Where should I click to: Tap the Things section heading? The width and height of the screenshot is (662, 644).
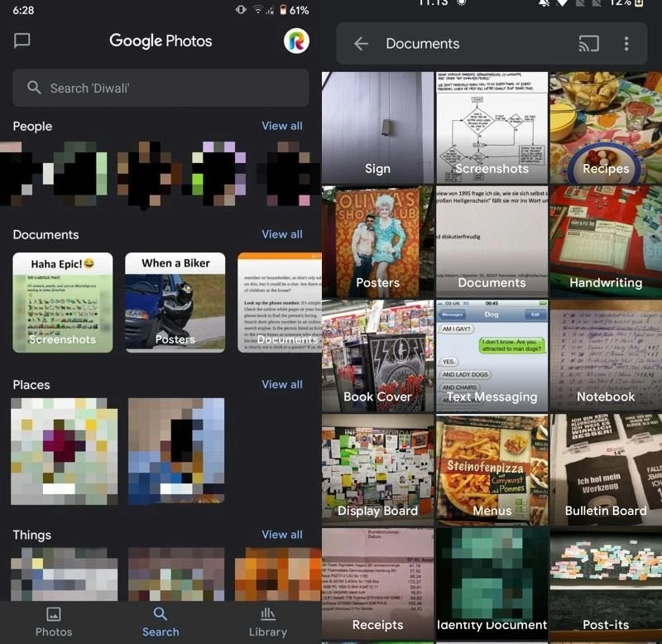pos(31,535)
